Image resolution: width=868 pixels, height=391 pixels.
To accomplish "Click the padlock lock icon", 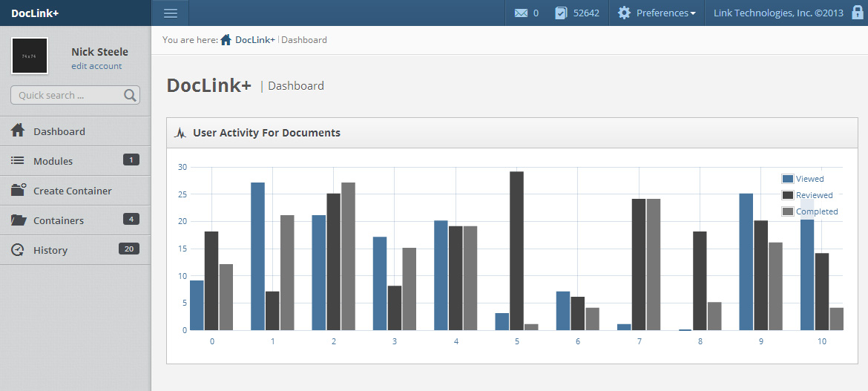I will tap(856, 12).
